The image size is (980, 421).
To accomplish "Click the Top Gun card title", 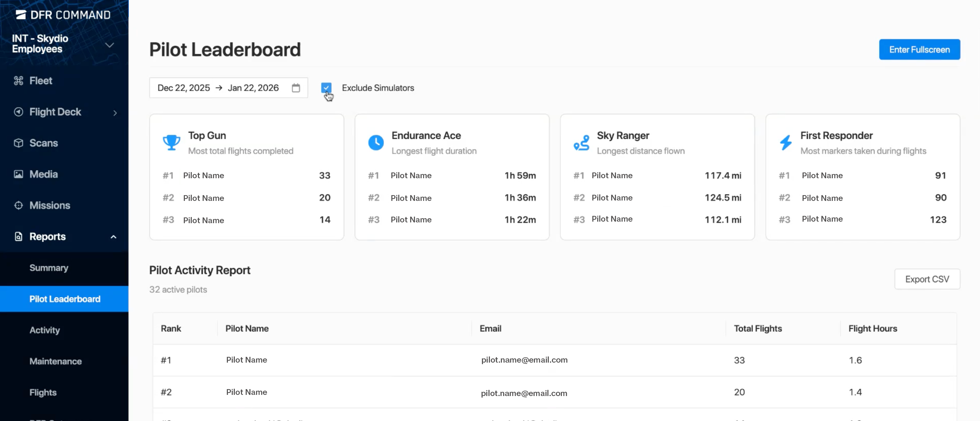I will [x=207, y=136].
